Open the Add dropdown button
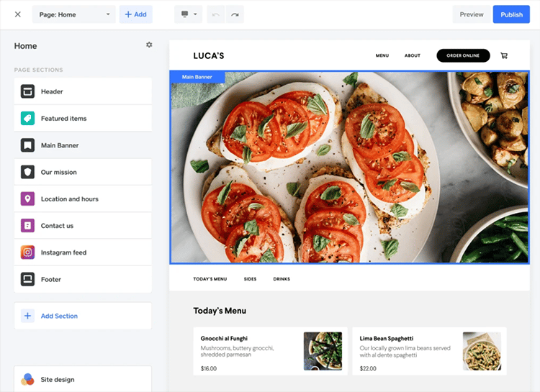The width and height of the screenshot is (540, 392). click(135, 14)
